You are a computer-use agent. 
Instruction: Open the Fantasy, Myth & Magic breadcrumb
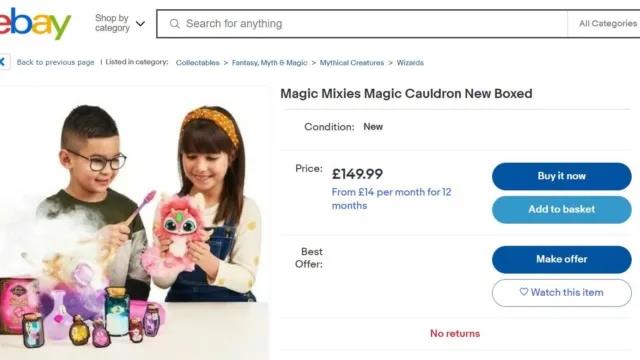click(269, 62)
